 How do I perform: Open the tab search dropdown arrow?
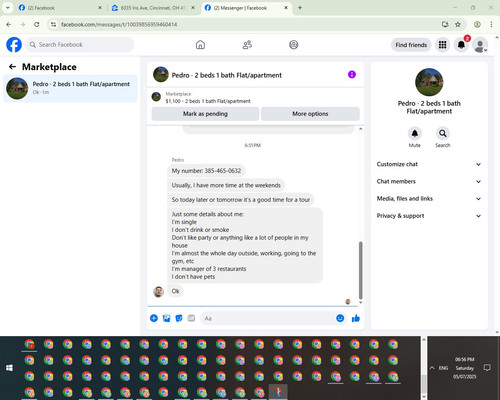tap(7, 8)
